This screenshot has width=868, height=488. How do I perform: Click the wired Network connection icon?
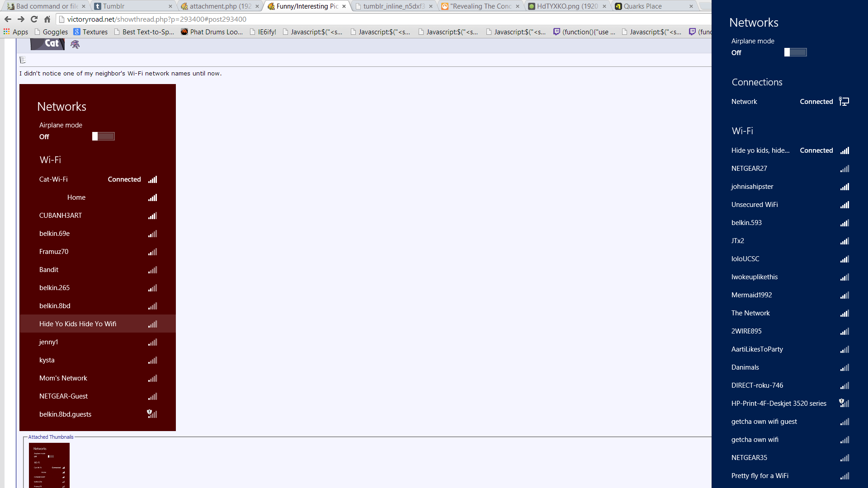(x=844, y=101)
